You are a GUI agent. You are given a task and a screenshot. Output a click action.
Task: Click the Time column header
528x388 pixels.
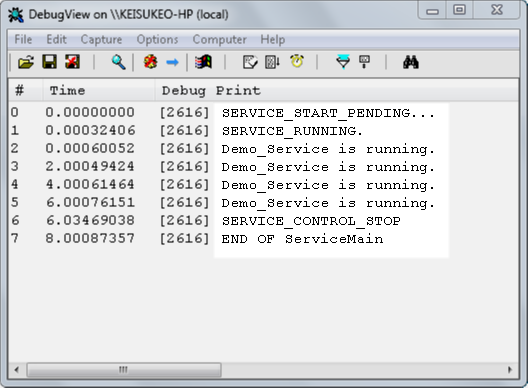tap(99, 90)
